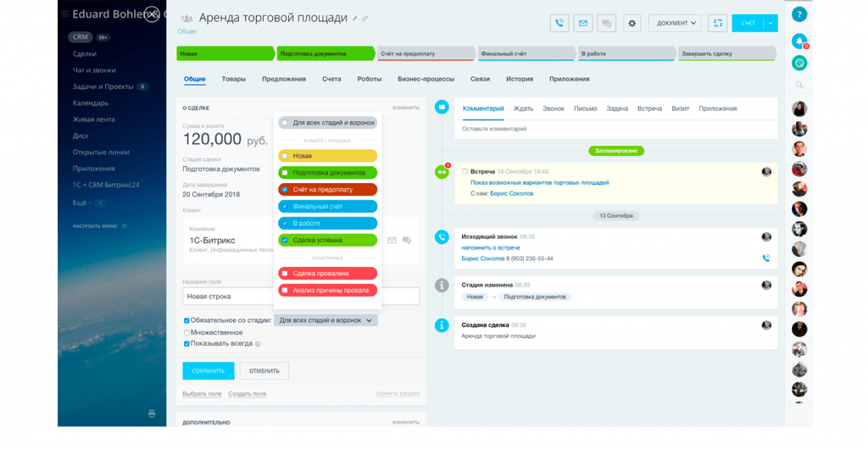
Task: Uncheck the 'Сделка успешна' stage checkbox
Action: click(x=285, y=240)
